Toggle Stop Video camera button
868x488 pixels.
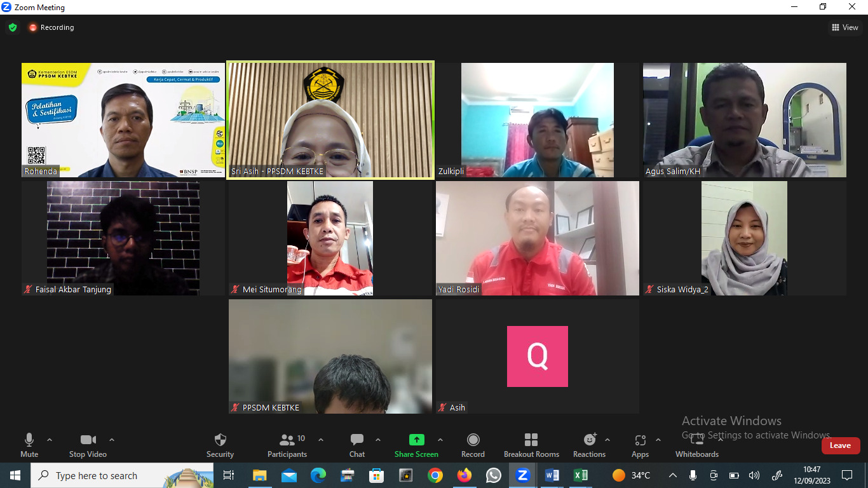pos(88,440)
